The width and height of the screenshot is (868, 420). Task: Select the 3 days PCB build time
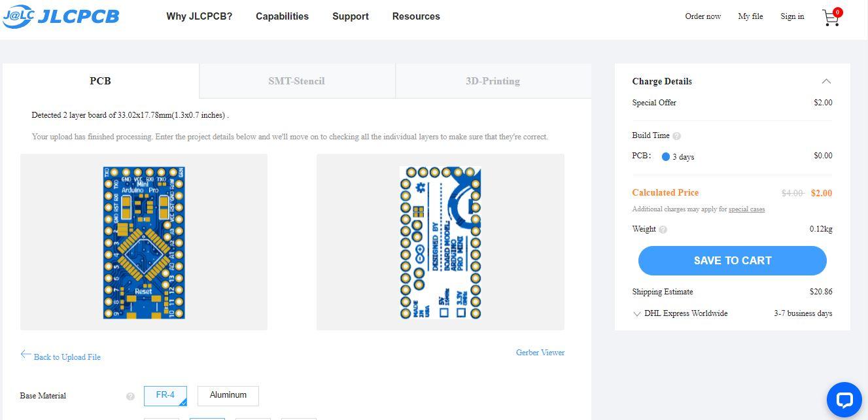665,157
